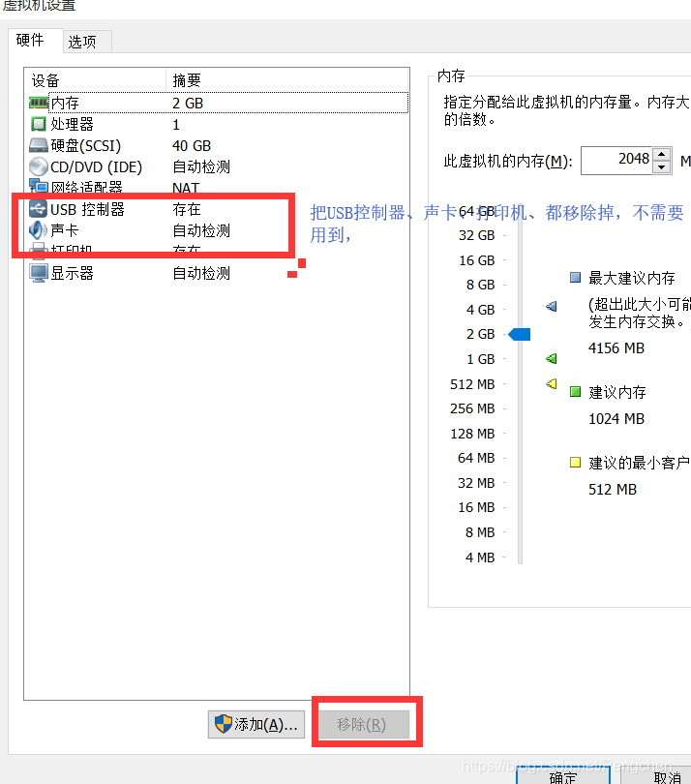691x784 pixels.
Task: Click the green 建议内存 legend square
Action: coord(576,391)
